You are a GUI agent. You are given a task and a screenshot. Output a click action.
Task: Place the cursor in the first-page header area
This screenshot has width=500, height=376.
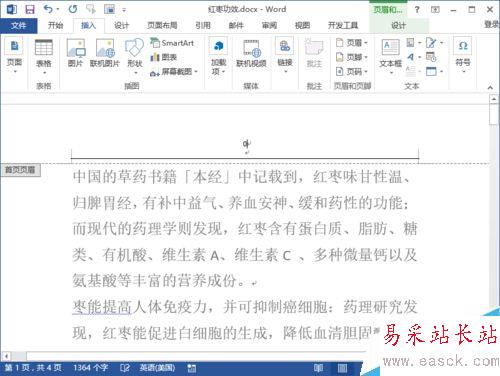coord(245,144)
